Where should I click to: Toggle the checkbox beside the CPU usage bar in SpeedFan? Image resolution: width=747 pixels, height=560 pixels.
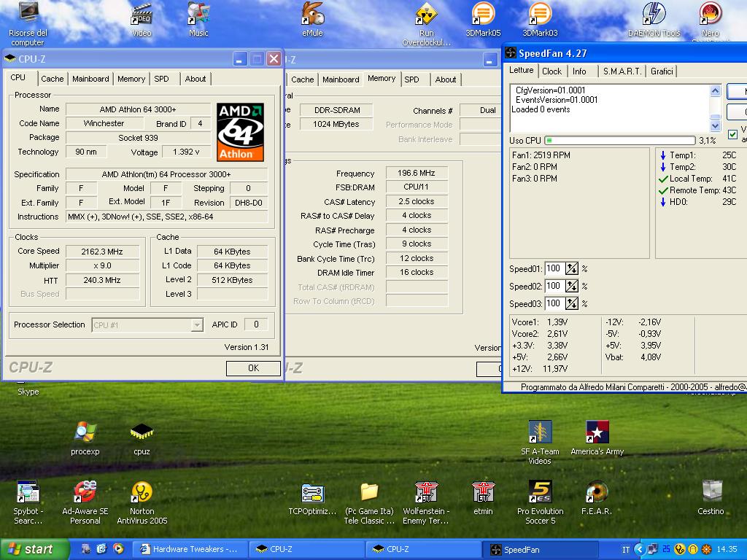[x=732, y=135]
